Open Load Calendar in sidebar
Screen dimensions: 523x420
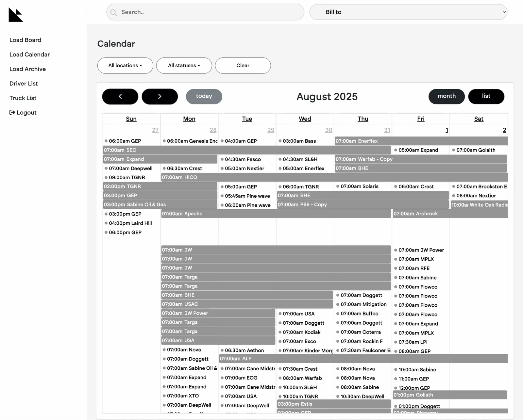pyautogui.click(x=30, y=55)
